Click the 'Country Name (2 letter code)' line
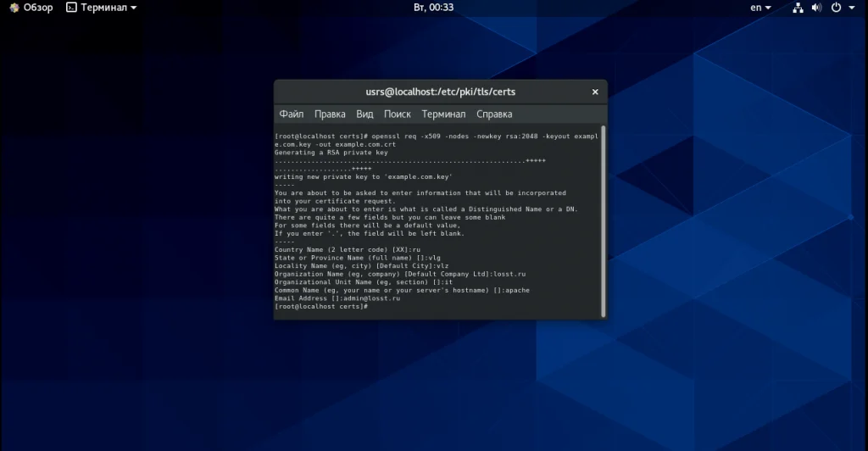 [x=348, y=249]
